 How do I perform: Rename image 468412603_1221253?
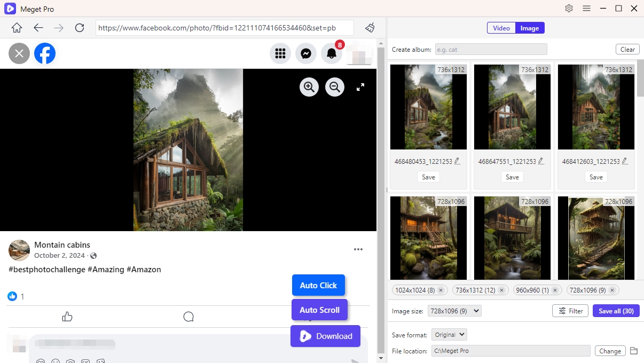pyautogui.click(x=625, y=161)
